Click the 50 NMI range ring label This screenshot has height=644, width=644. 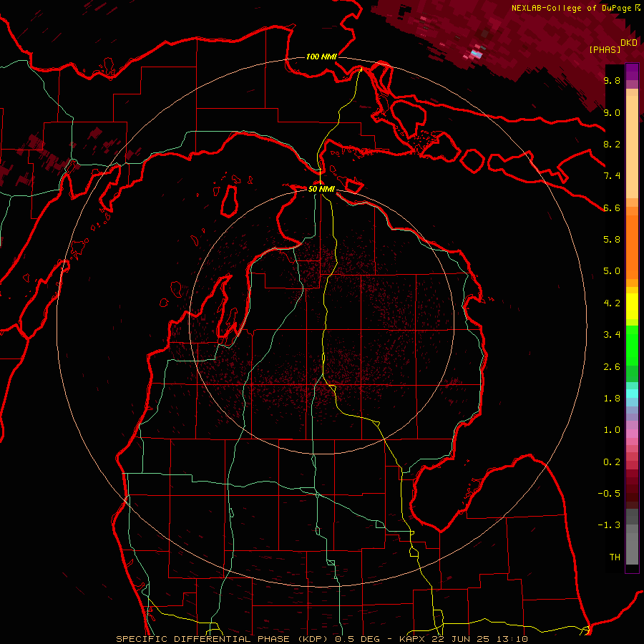pos(321,189)
